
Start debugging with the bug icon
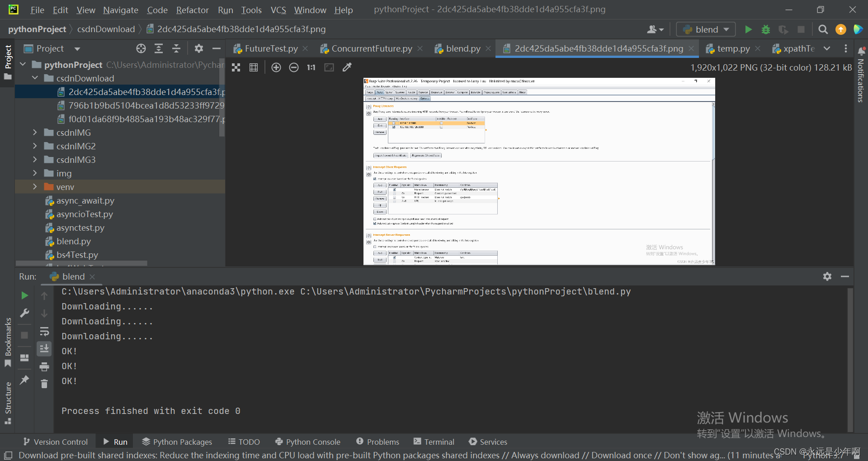click(766, 29)
